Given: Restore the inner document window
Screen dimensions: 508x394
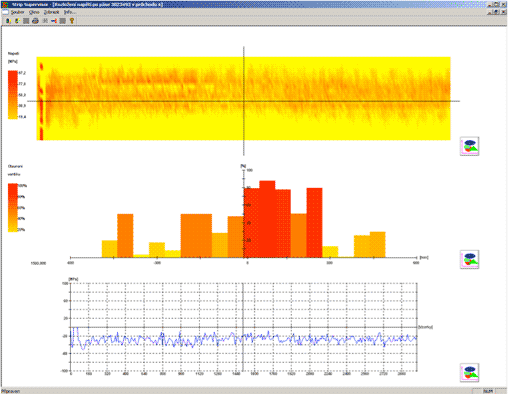Looking at the screenshot, I should click(496, 12).
